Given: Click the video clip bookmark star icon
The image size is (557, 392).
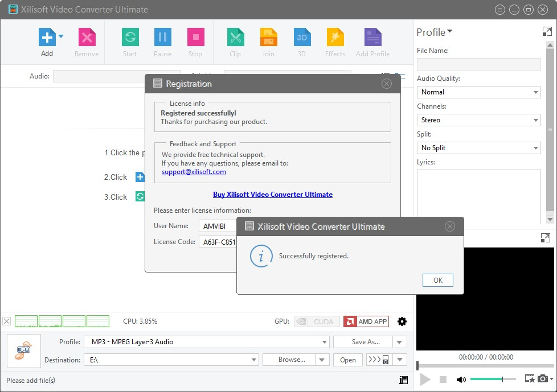Looking at the screenshot, I should [x=530, y=379].
